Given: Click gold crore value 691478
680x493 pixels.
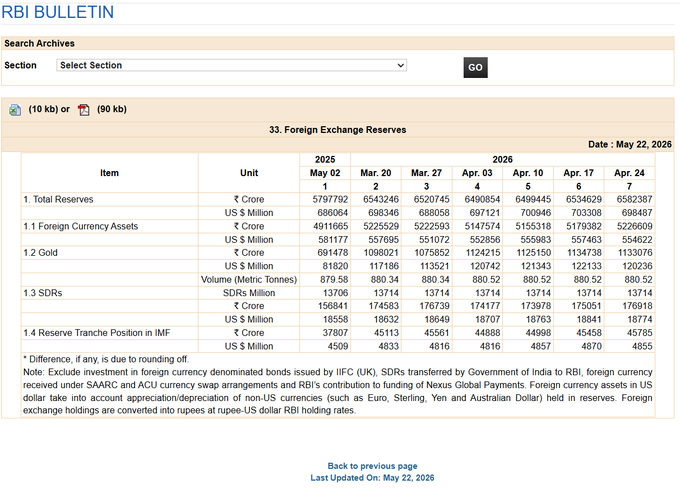Looking at the screenshot, I should 333,253.
